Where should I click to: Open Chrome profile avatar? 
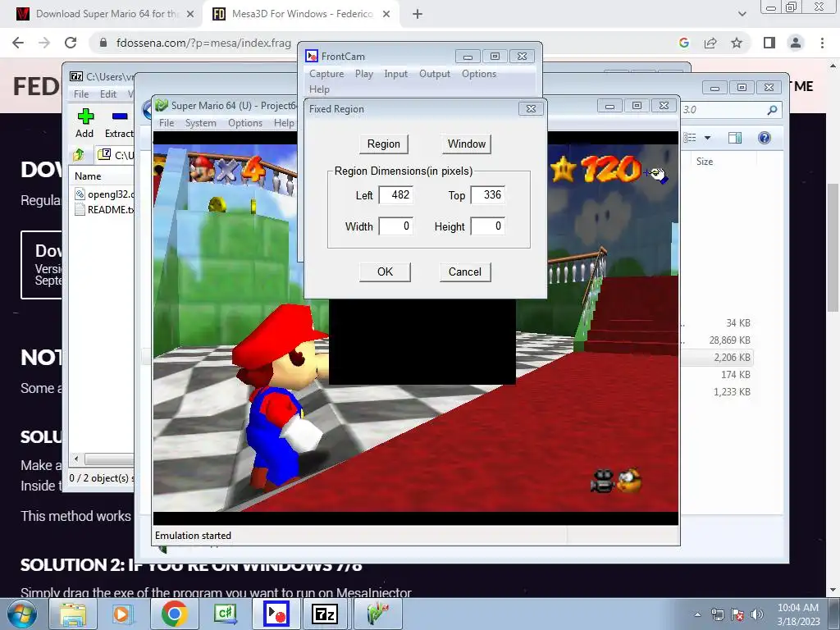[x=796, y=43]
